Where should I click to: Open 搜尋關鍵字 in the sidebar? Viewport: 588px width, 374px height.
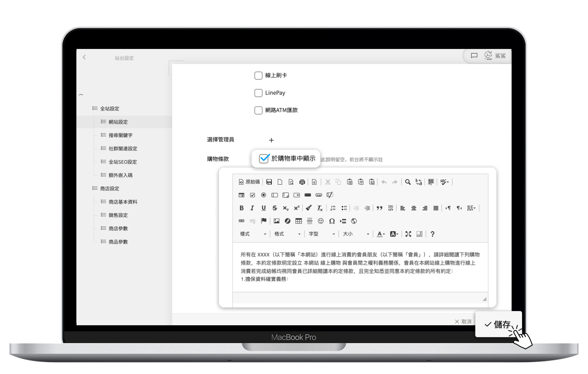pos(120,135)
